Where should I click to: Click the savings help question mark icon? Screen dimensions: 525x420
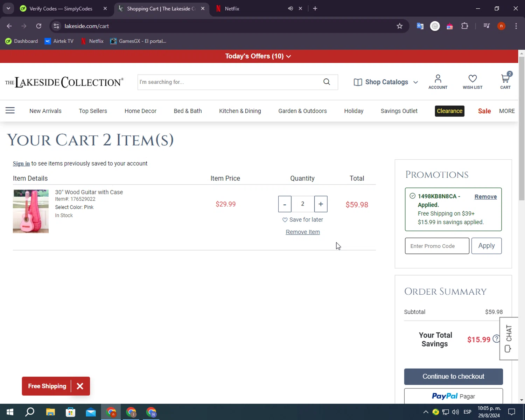coord(496,339)
